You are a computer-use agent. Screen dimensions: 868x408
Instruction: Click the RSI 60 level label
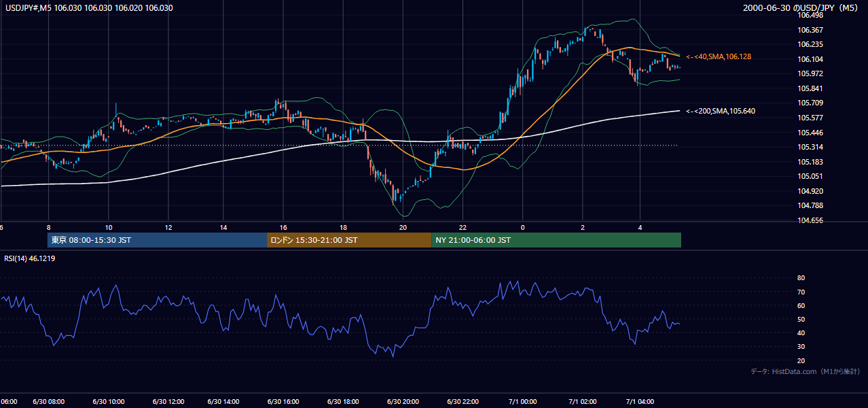coord(801,305)
